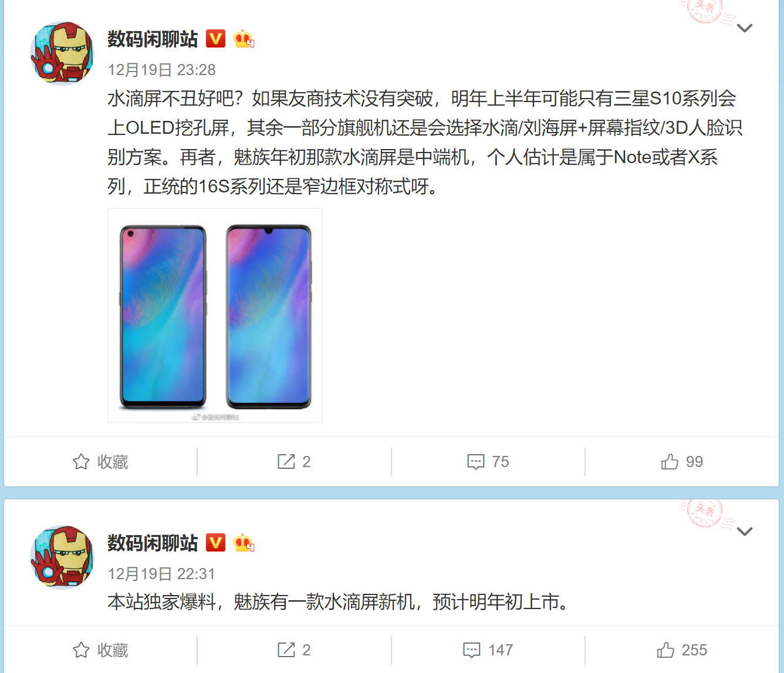784x673 pixels.
Task: Favorite the second post with star icon
Action: 100,650
